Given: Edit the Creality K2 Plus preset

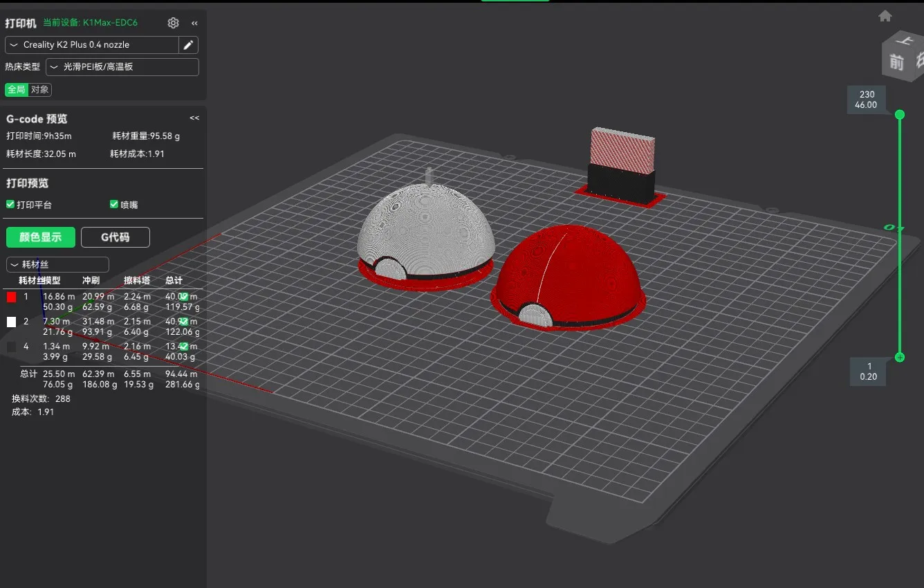Looking at the screenshot, I should (x=188, y=45).
